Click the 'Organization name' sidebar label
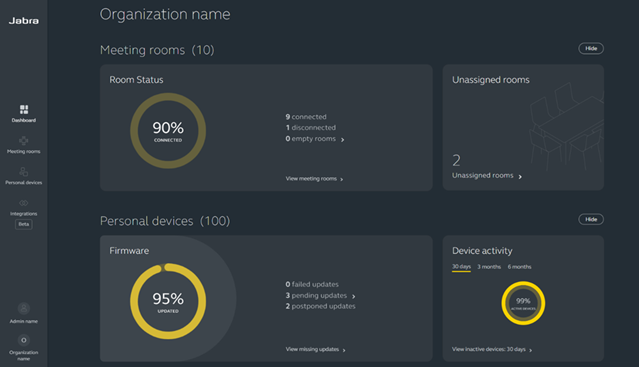Viewport: 639px width, 367px height. tap(24, 356)
